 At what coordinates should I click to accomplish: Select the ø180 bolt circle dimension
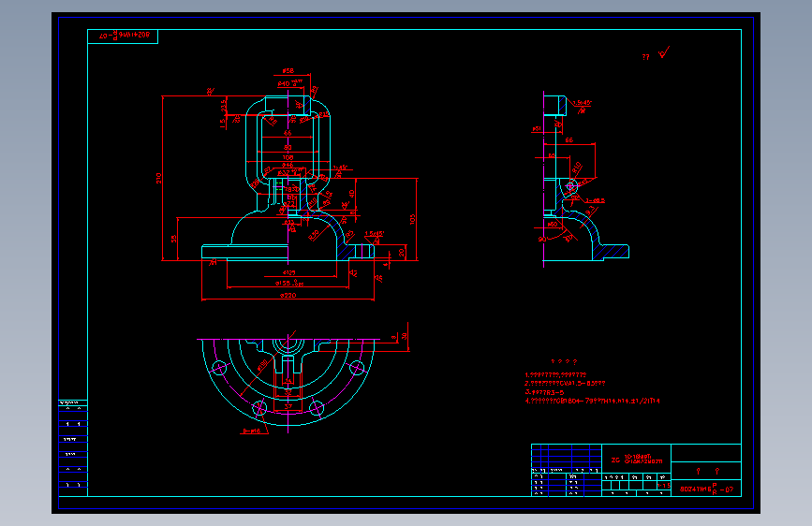point(262,365)
